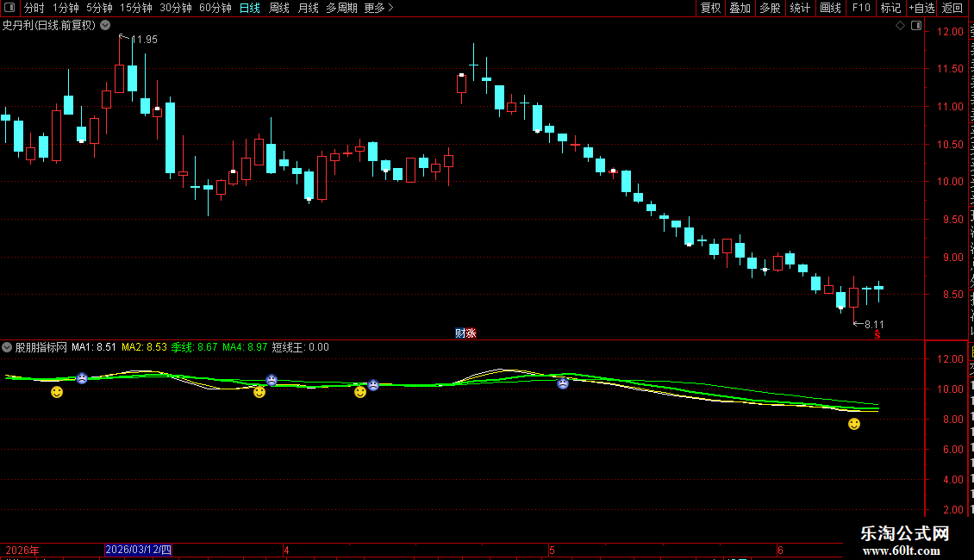Open the F10 company info
Screen dimensions: 974x560
(x=861, y=8)
